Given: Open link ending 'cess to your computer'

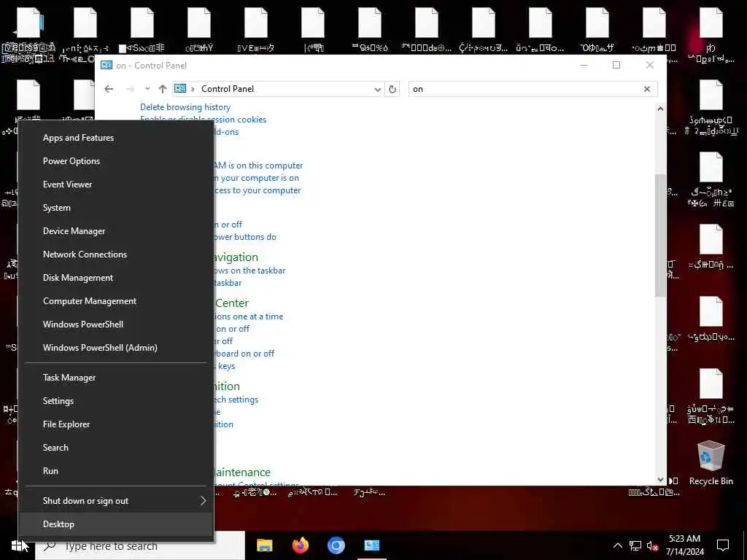Looking at the screenshot, I should click(258, 190).
